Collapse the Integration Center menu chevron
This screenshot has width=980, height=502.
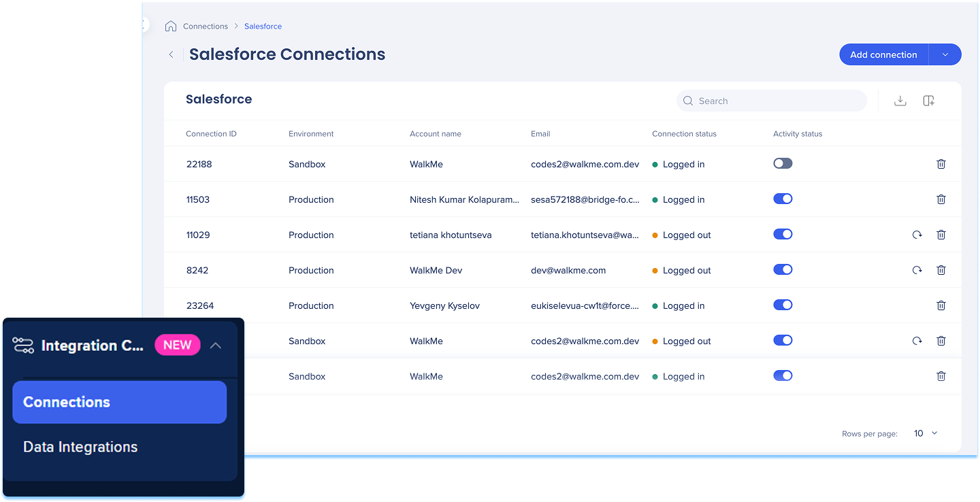coord(216,346)
